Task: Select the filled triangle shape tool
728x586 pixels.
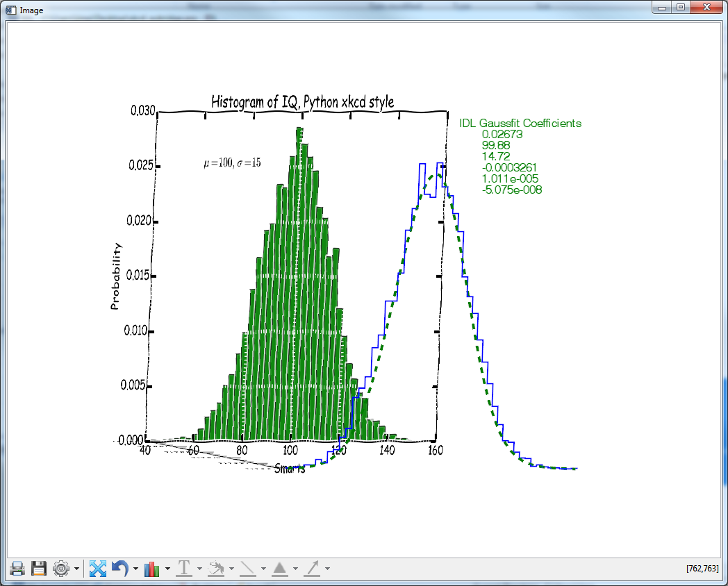Action: tap(280, 569)
